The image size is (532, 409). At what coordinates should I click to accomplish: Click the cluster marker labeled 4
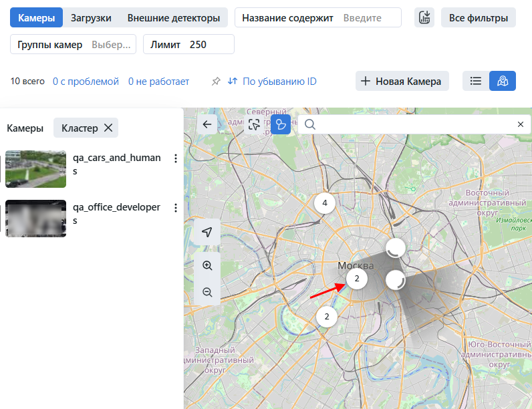(x=325, y=202)
